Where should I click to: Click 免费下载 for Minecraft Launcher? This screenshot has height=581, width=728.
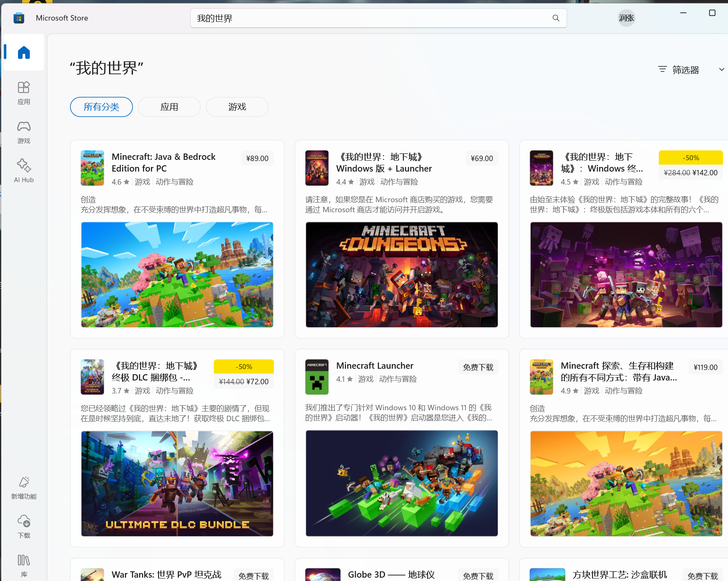478,367
